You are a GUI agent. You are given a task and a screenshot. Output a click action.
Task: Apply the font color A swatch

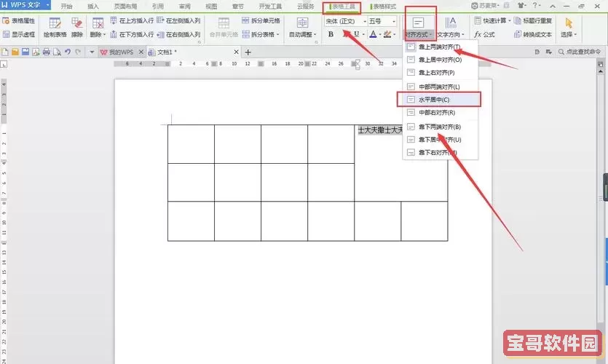click(x=373, y=34)
